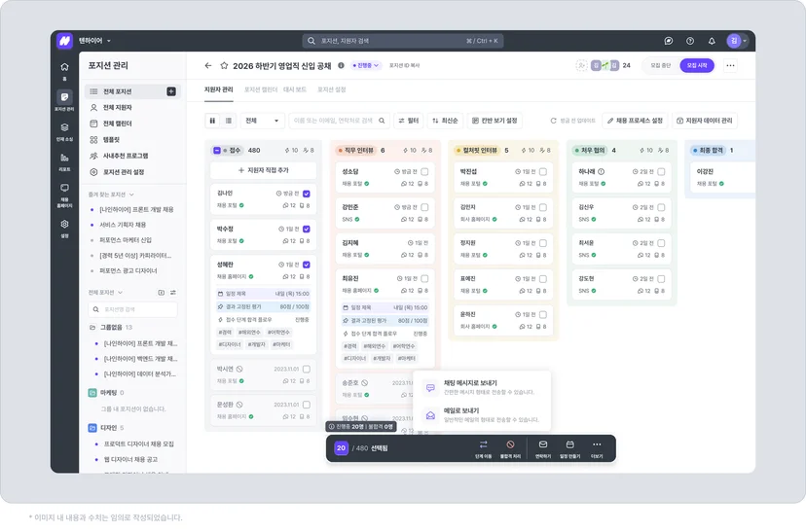Switch to 대시 보드 tab

295,89
